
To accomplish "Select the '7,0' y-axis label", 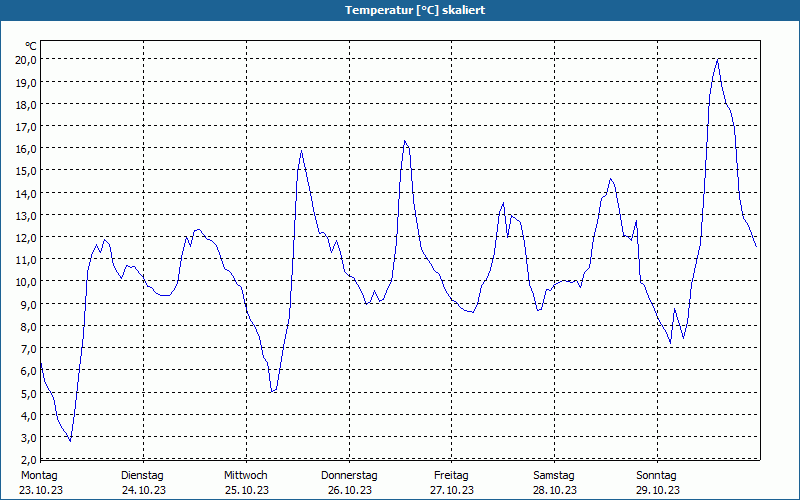I will (x=28, y=348).
